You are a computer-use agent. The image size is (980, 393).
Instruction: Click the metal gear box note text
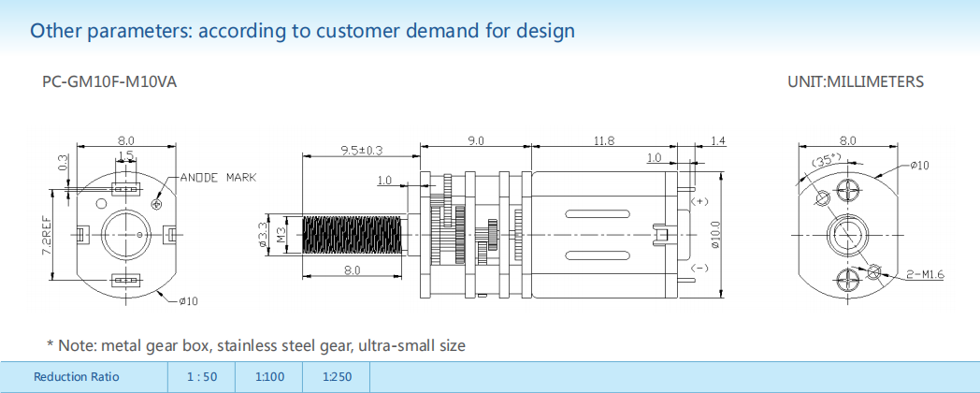click(255, 346)
